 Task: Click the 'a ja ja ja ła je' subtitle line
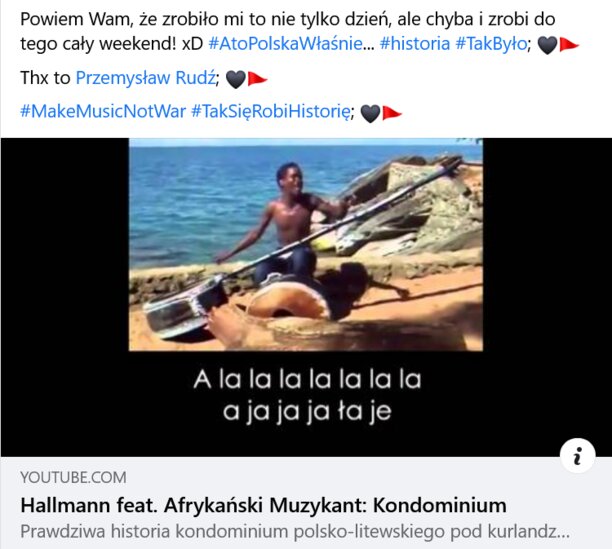(307, 412)
